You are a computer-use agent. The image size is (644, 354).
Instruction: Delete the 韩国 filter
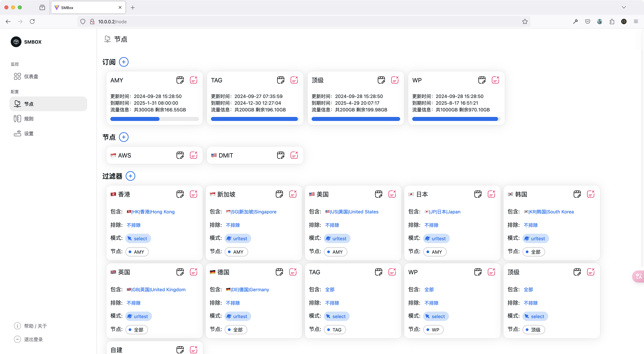[591, 194]
